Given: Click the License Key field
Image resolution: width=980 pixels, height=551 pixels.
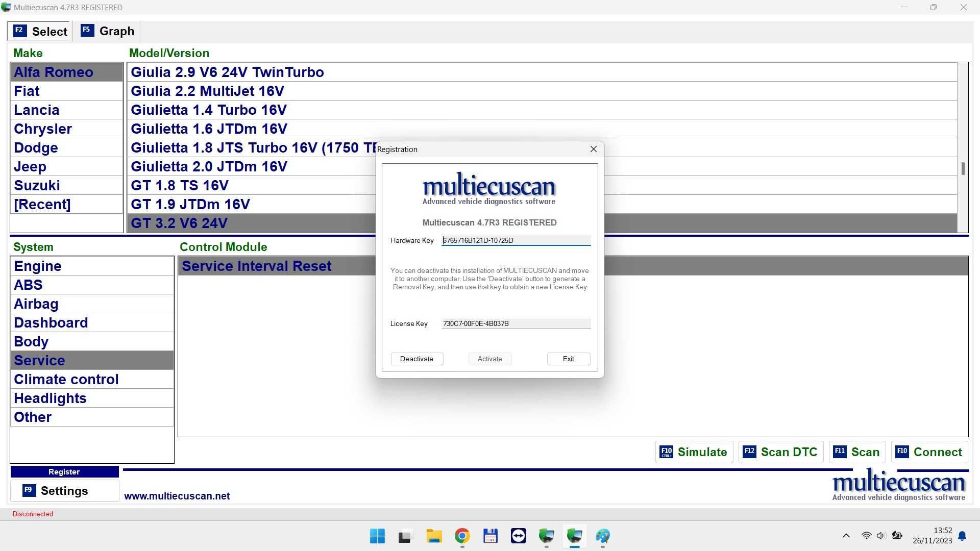Looking at the screenshot, I should pyautogui.click(x=516, y=323).
